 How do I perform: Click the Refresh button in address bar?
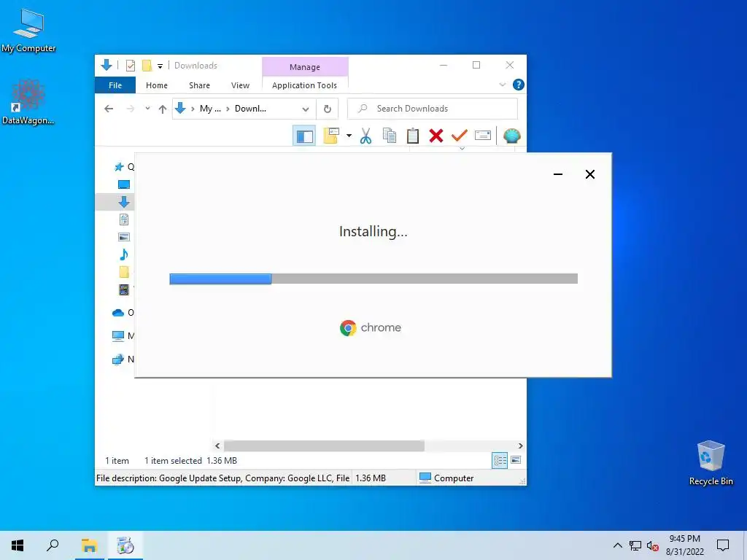click(x=328, y=109)
